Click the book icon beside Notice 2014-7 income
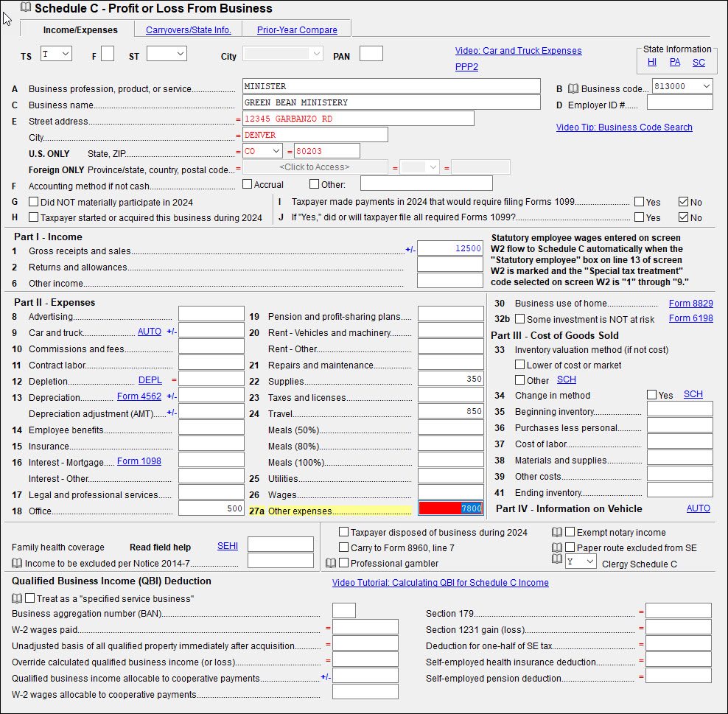728x714 pixels. tap(17, 563)
